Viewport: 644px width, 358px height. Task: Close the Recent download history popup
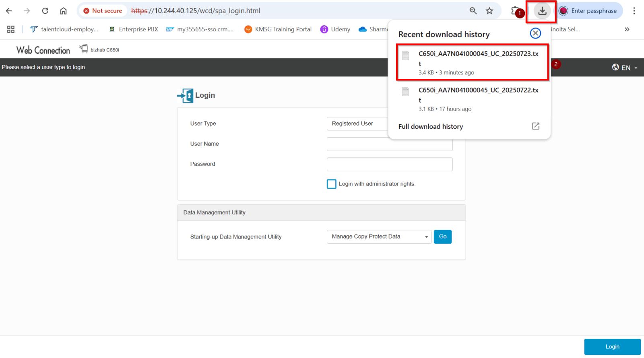tap(535, 33)
